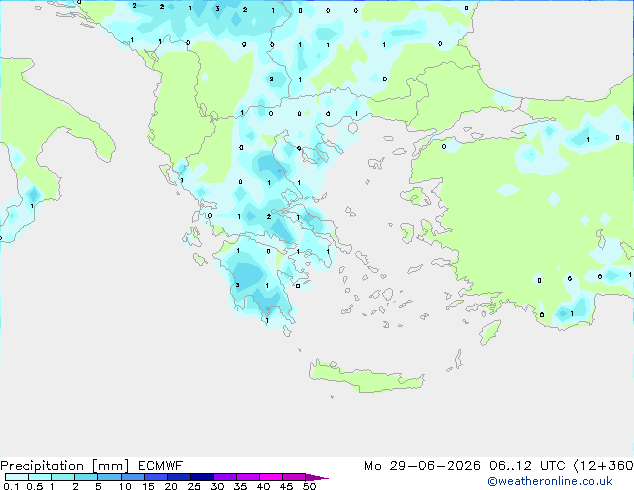
Task: Click the island of Crete on the map
Action: (366, 376)
